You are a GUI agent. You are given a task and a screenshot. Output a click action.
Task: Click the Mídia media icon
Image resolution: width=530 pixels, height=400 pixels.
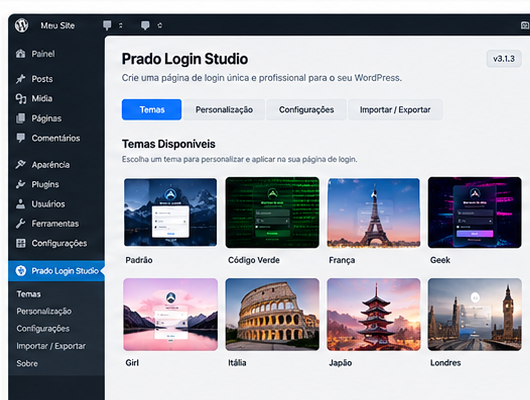20,98
